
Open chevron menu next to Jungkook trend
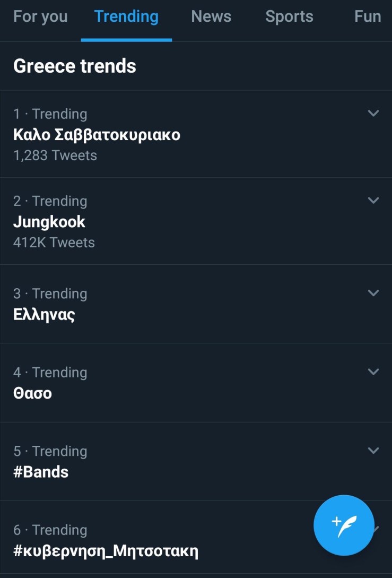[373, 200]
